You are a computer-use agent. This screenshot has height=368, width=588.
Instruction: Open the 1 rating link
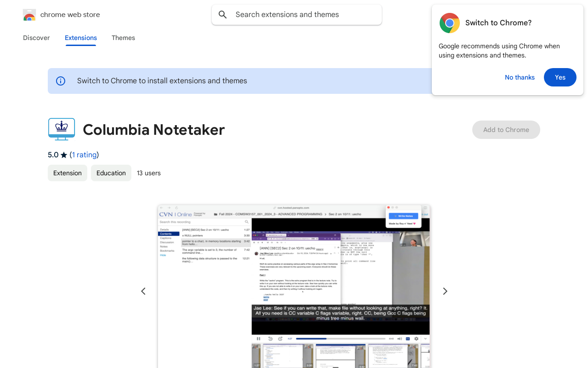[x=84, y=155]
